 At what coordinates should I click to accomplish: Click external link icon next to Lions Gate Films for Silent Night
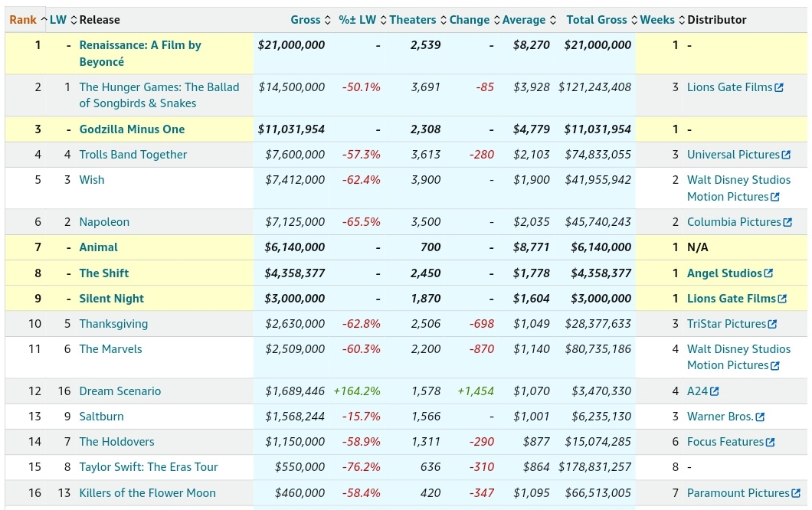point(782,299)
